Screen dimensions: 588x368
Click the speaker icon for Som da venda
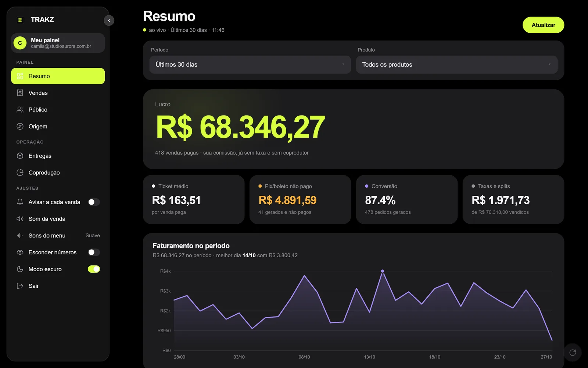(20, 219)
